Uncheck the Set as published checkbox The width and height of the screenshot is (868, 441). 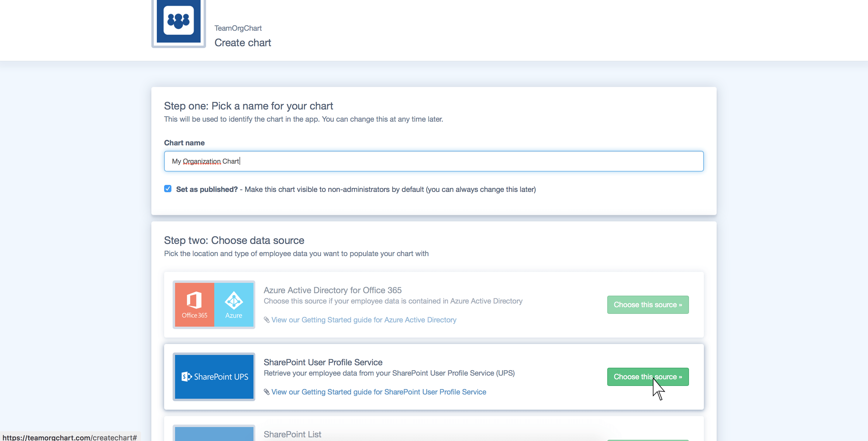click(x=168, y=189)
